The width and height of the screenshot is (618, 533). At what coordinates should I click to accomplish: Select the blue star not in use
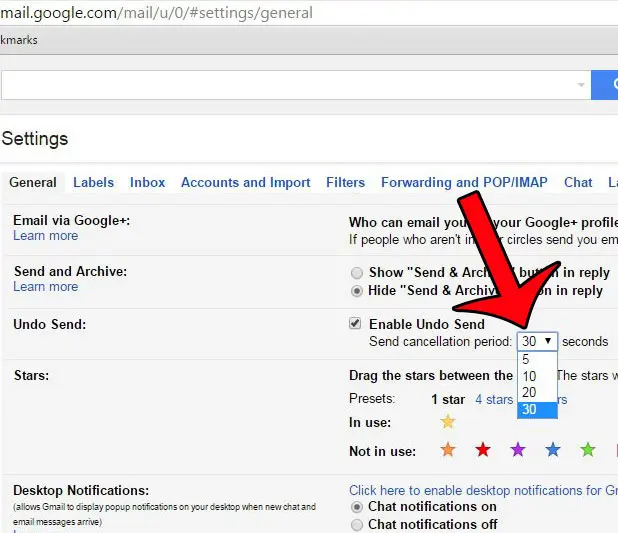tap(553, 449)
